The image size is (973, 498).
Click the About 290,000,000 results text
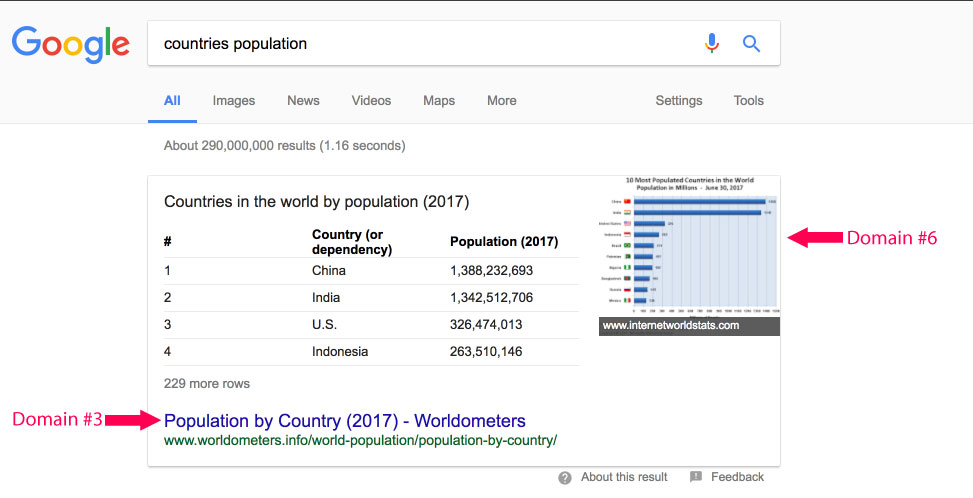[284, 146]
